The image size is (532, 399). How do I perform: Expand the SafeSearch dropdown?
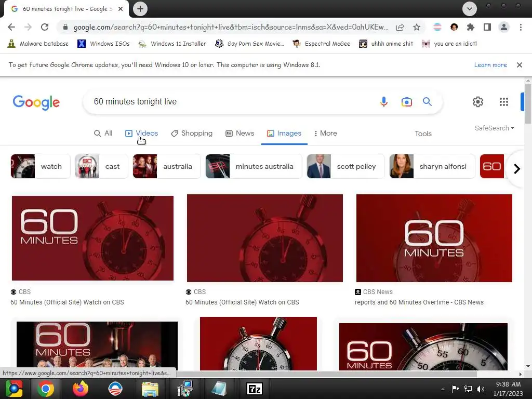click(x=495, y=128)
